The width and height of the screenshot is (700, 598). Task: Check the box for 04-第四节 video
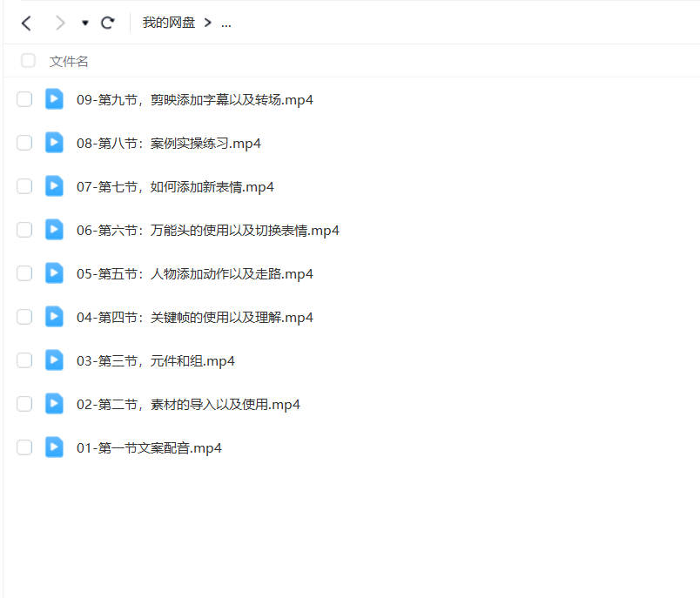(24, 317)
